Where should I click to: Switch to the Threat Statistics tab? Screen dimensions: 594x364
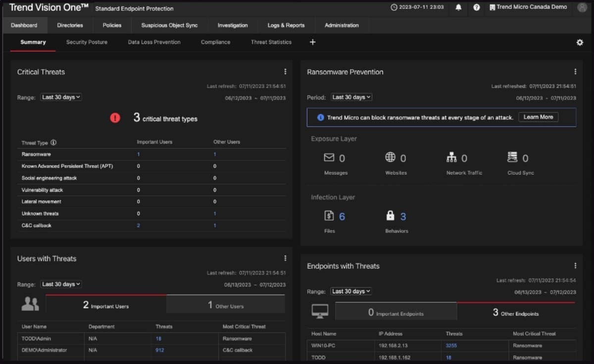click(271, 43)
